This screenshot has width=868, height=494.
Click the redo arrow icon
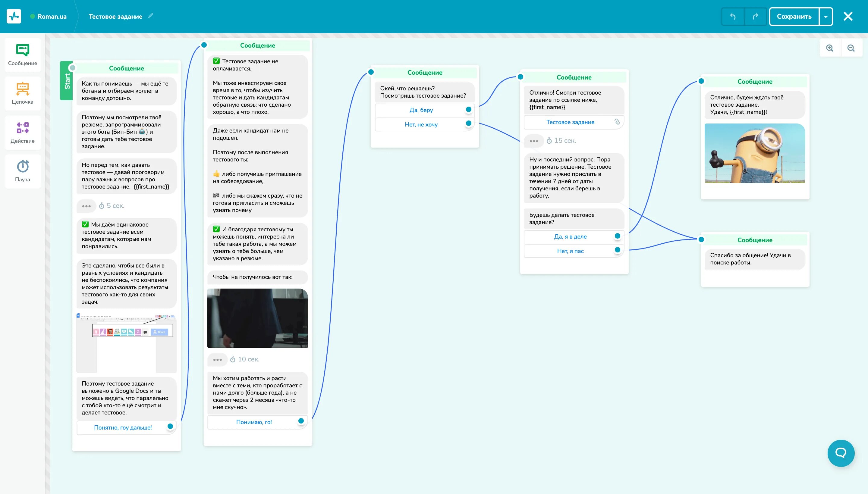[755, 16]
